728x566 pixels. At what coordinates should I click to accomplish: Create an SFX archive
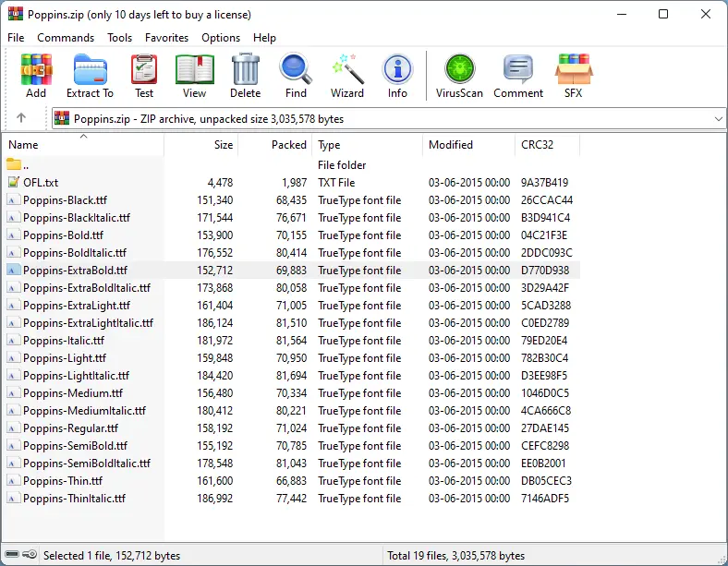[574, 69]
